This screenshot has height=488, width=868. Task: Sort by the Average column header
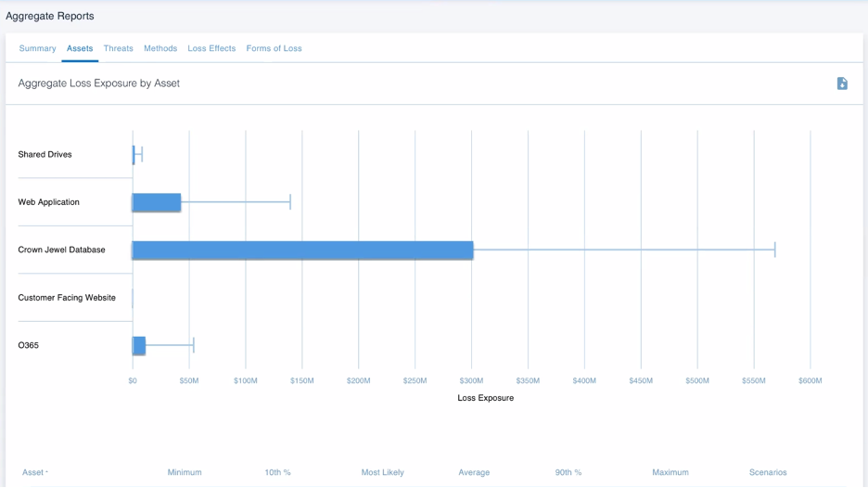(x=474, y=472)
